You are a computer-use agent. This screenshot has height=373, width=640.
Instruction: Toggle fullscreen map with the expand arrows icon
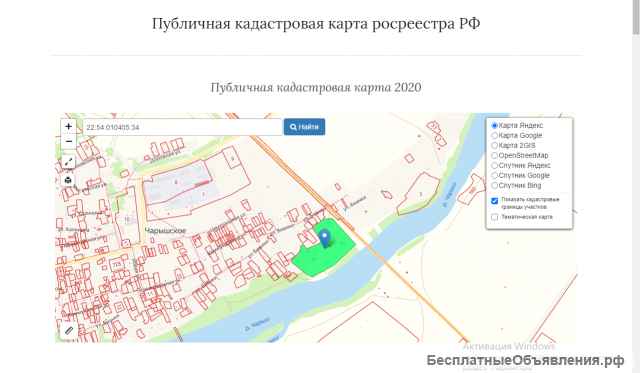[x=69, y=162]
